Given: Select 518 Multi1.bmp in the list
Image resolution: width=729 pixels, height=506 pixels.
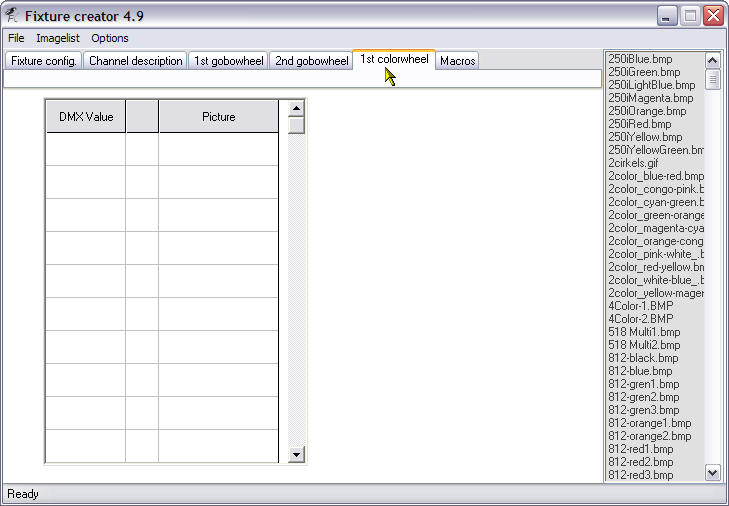Looking at the screenshot, I should click(644, 332).
